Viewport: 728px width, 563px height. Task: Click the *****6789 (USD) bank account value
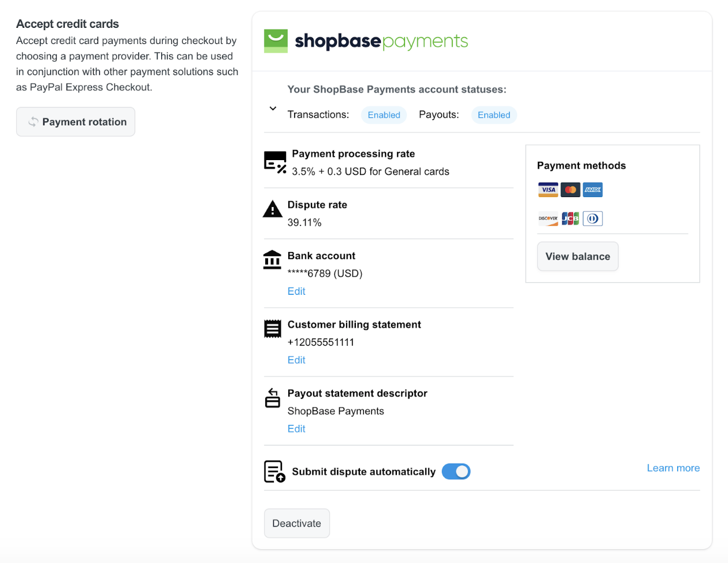click(x=325, y=273)
